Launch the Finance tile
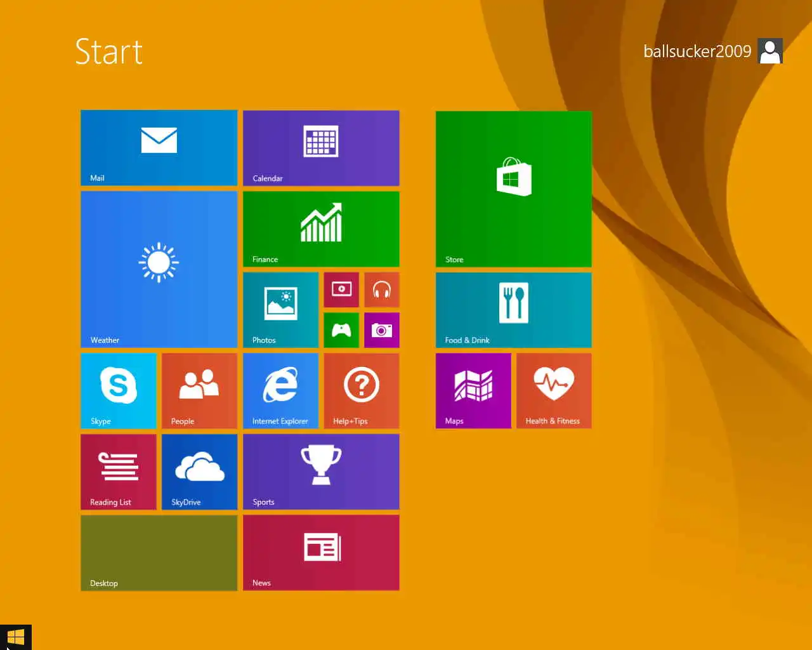The height and width of the screenshot is (650, 812). 321,229
